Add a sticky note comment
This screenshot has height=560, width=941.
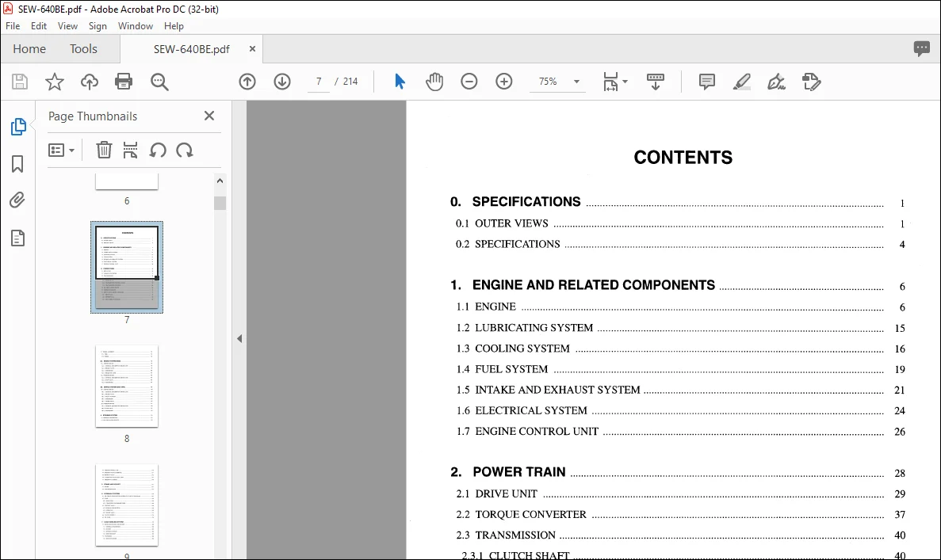pos(707,82)
